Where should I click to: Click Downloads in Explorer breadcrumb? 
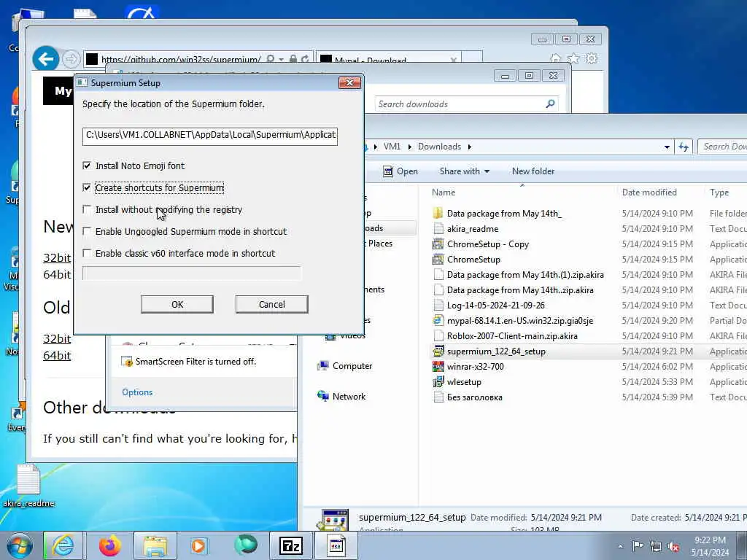click(439, 147)
